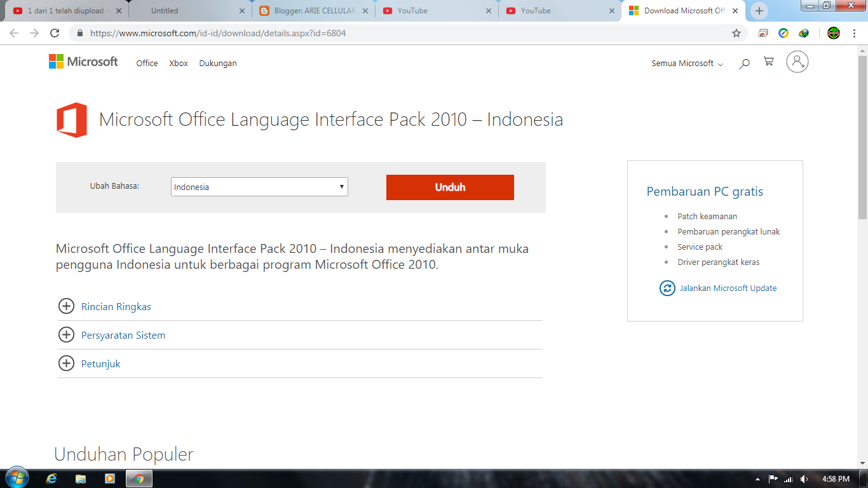Viewport: 868px width, 488px height.
Task: Click the Show Desktop strip beside the clock
Action: pos(863,478)
